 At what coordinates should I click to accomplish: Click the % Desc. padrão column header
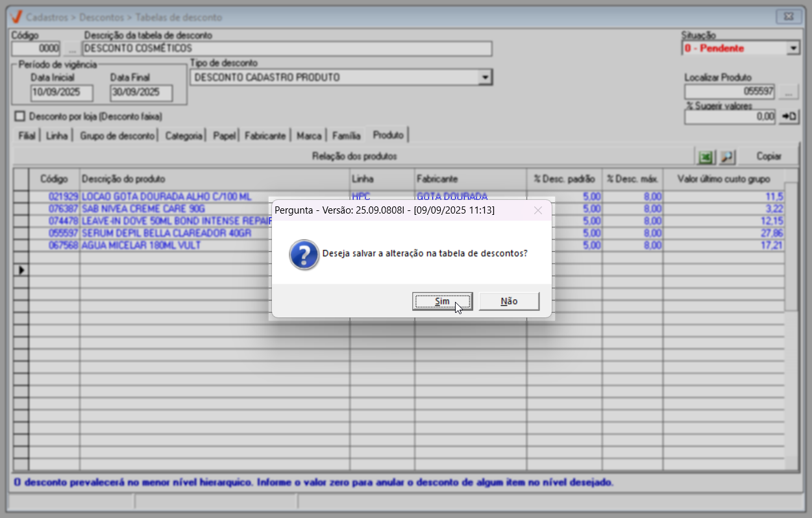pos(564,179)
